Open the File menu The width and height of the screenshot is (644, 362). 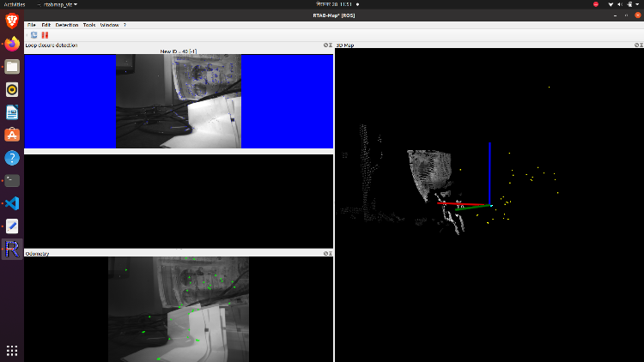31,25
